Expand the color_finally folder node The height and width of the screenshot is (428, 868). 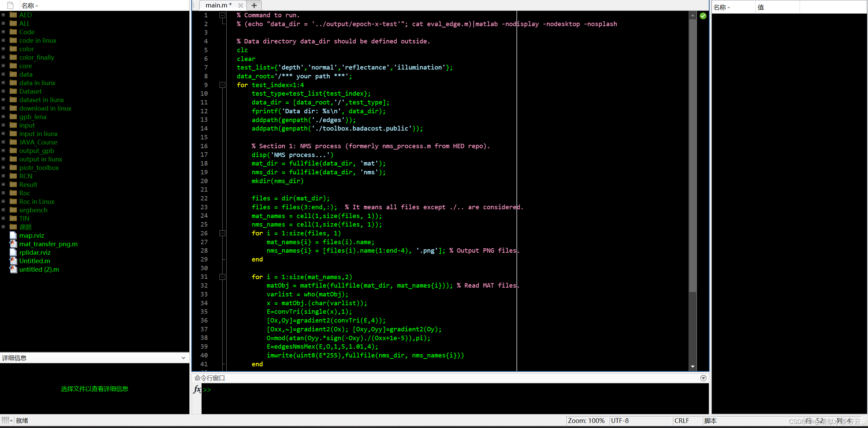click(x=3, y=57)
